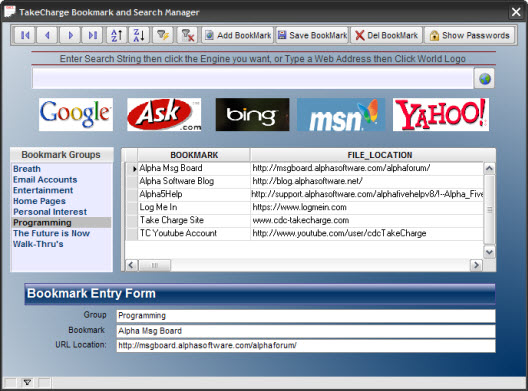Viewport: 528px width, 391px height.
Task: Select the Programming bookmark group
Action: click(x=62, y=223)
